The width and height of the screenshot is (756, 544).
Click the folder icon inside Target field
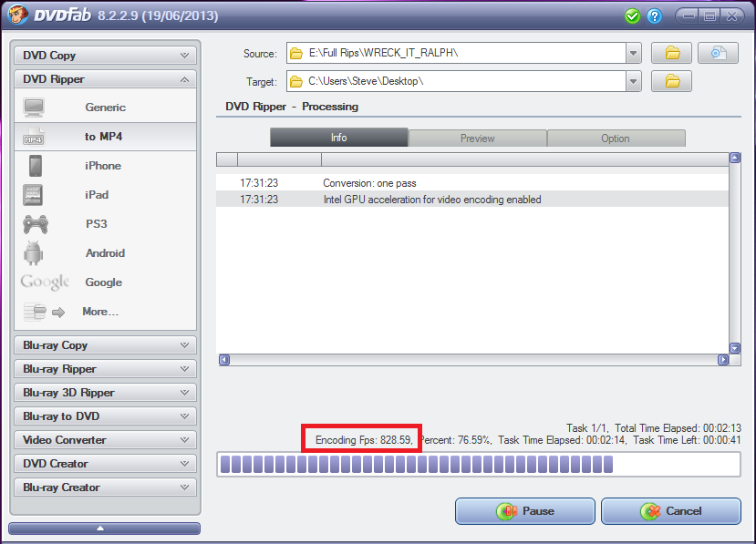click(x=296, y=81)
